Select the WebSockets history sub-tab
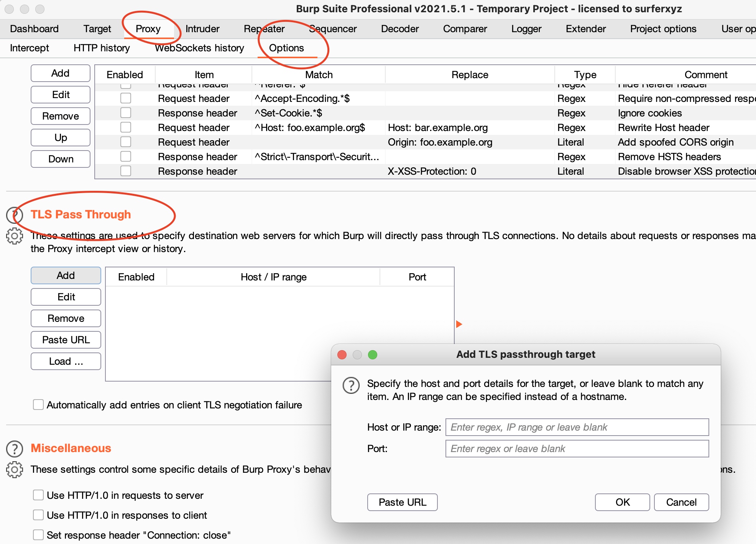 tap(199, 48)
